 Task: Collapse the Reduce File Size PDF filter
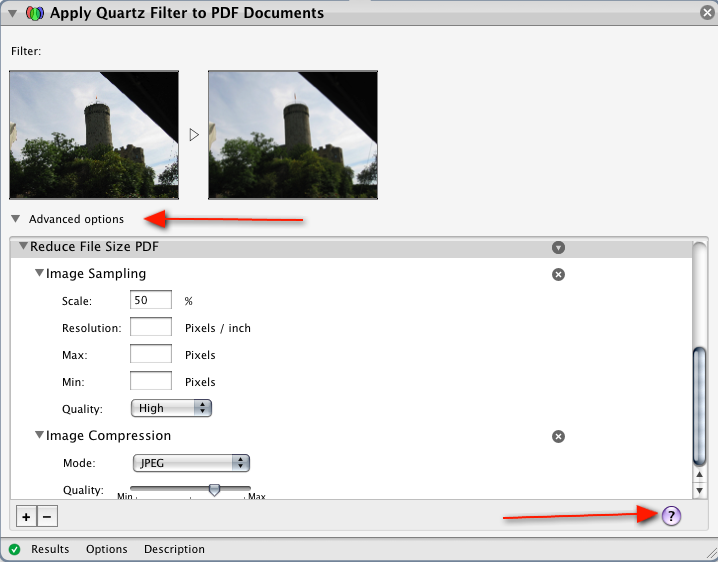[x=23, y=246]
